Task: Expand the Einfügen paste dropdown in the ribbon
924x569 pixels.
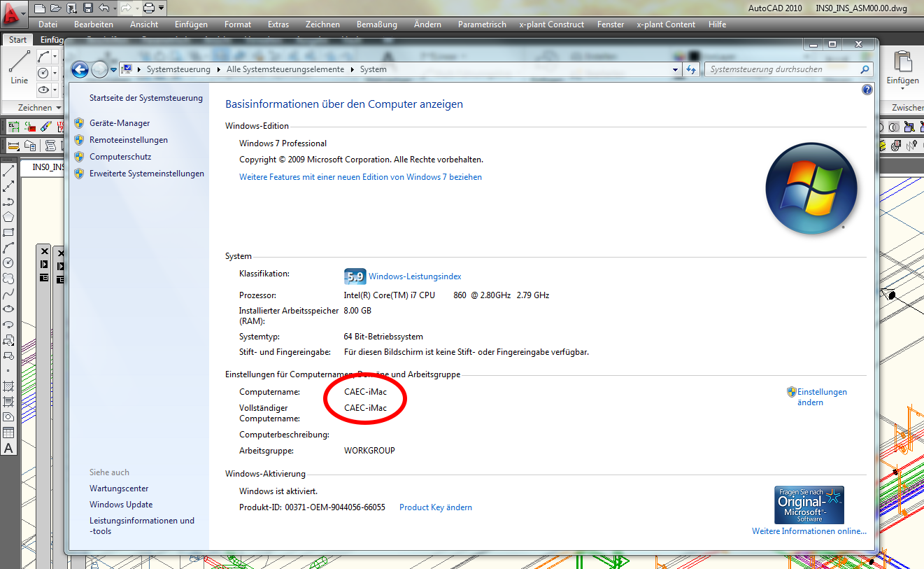Action: pos(903,89)
